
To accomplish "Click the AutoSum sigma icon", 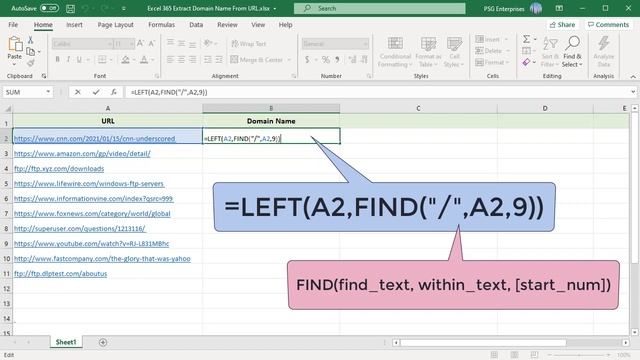I will 527,39.
